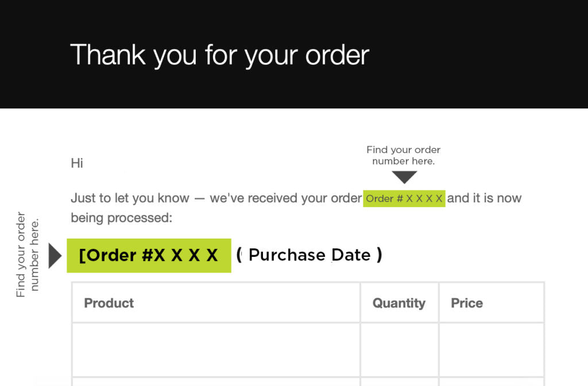Viewport: 588px width, 386px height.
Task: Click the empty cell under Price
Action: [491, 349]
